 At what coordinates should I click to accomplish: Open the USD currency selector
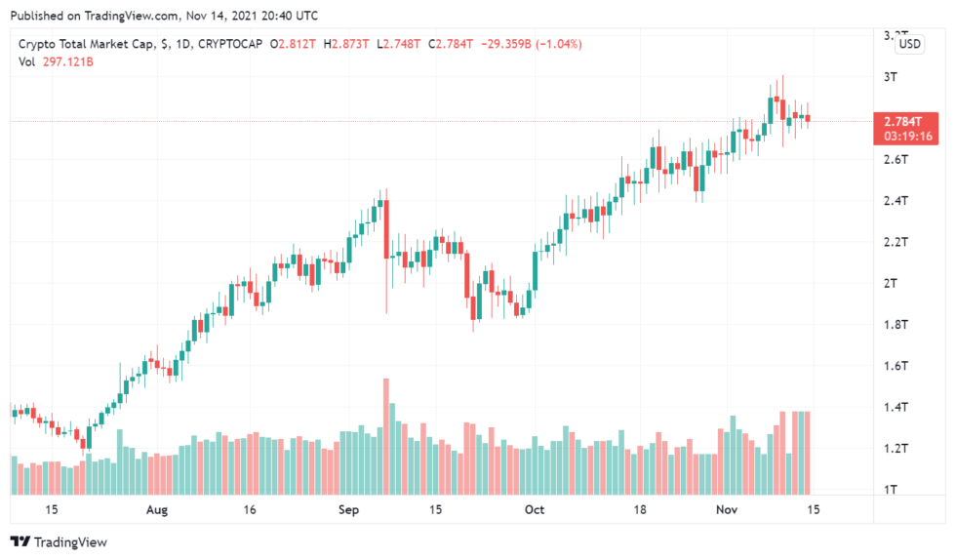click(x=909, y=44)
